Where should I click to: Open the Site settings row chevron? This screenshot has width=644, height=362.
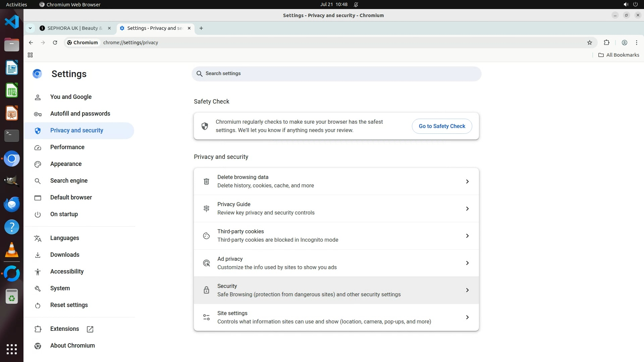tap(467, 317)
